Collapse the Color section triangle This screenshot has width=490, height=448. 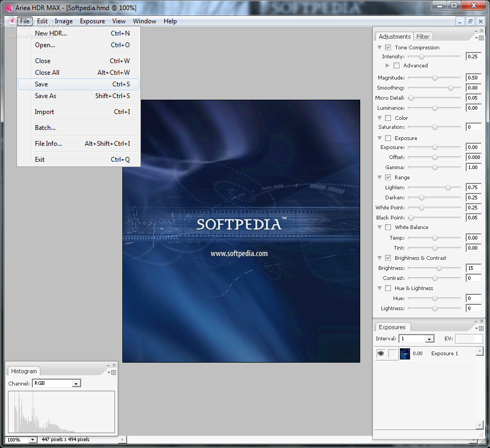tap(379, 118)
